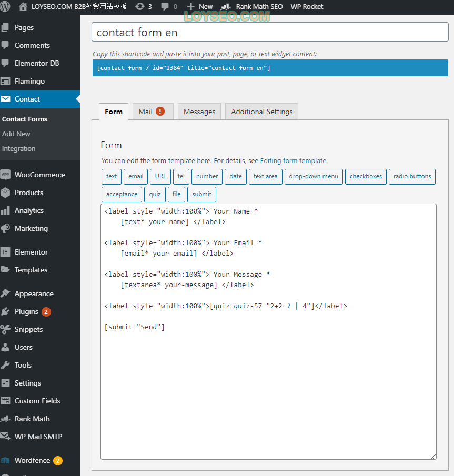The height and width of the screenshot is (476, 454).
Task: Follow the Editing form template link
Action: coord(293,160)
